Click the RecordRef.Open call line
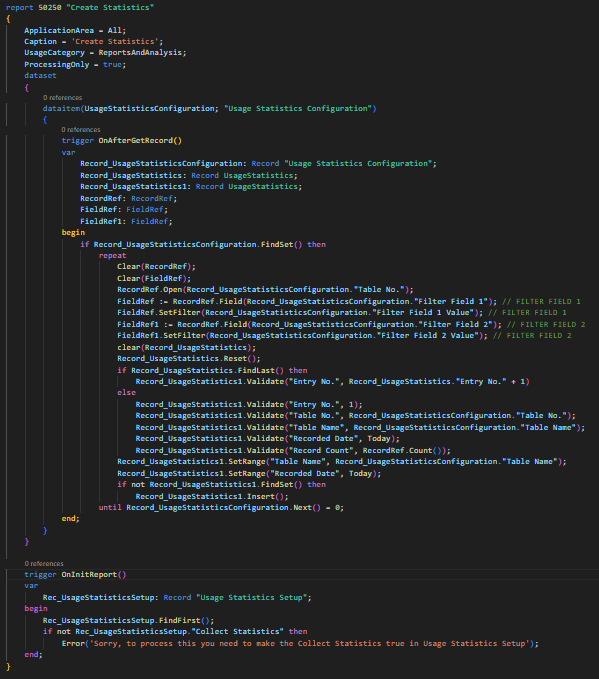This screenshot has width=599, height=679. point(265,289)
